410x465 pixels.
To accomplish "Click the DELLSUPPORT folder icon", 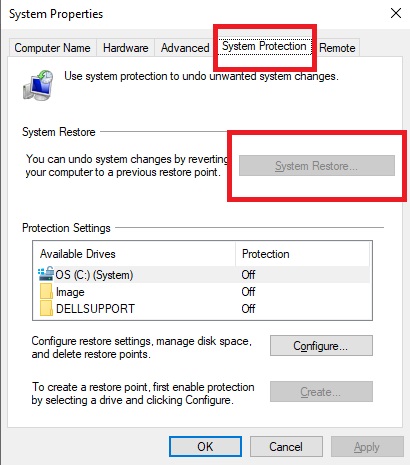I will 46,308.
